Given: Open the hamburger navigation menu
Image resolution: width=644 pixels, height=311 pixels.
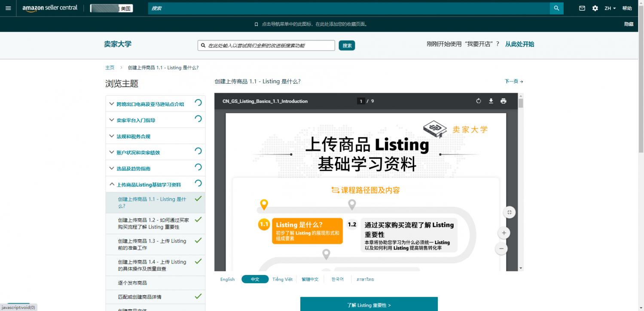Looking at the screenshot, I should [8, 8].
